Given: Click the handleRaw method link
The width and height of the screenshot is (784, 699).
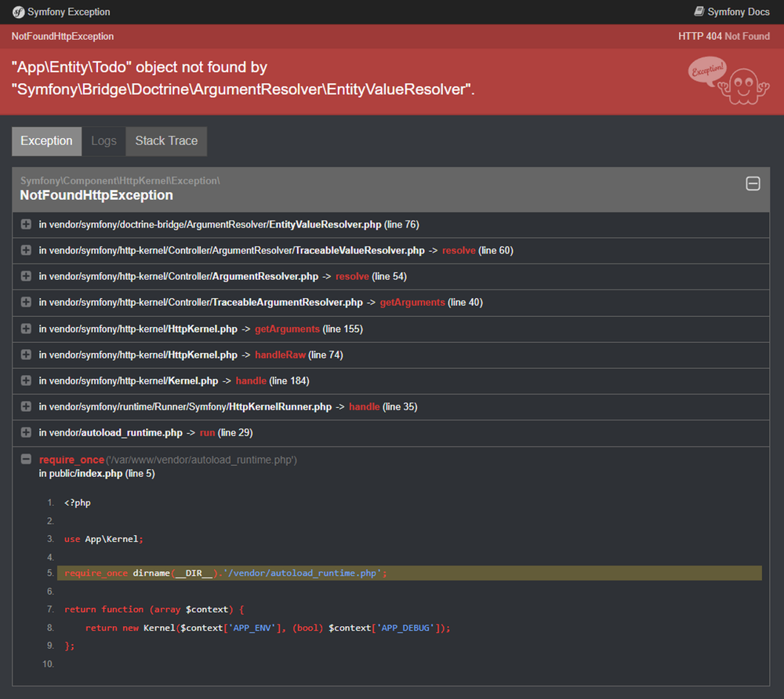Looking at the screenshot, I should tap(280, 355).
